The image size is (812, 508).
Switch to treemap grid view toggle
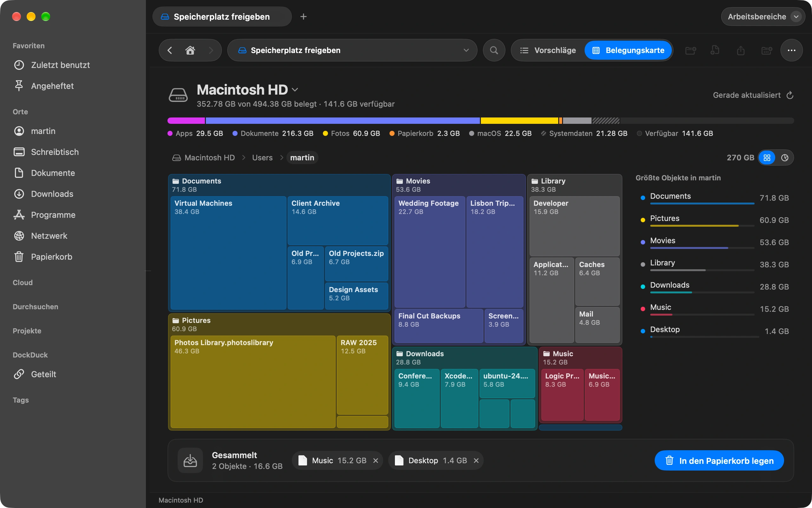point(767,157)
